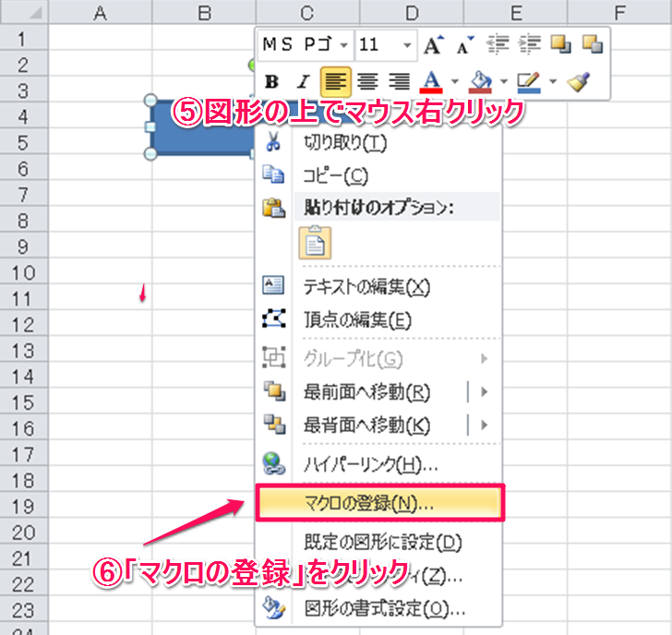Expand the font color dropdown arrow
The height and width of the screenshot is (635, 672).
click(x=454, y=81)
